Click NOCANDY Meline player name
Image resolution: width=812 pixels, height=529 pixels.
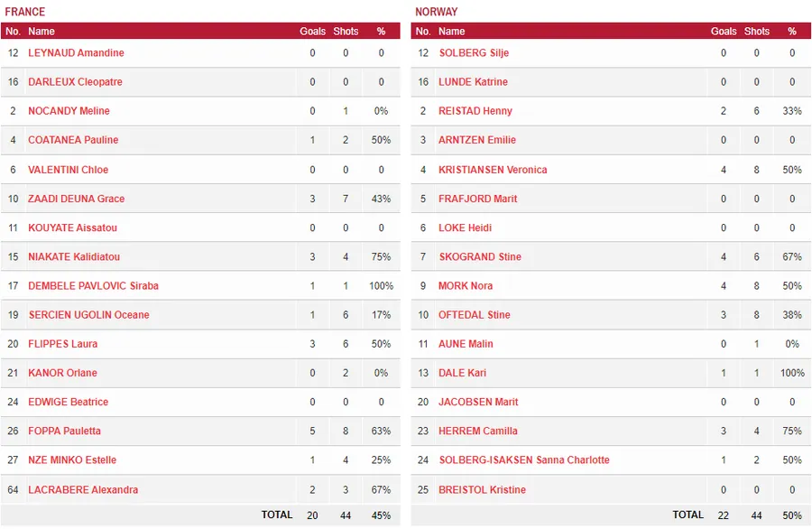point(69,111)
